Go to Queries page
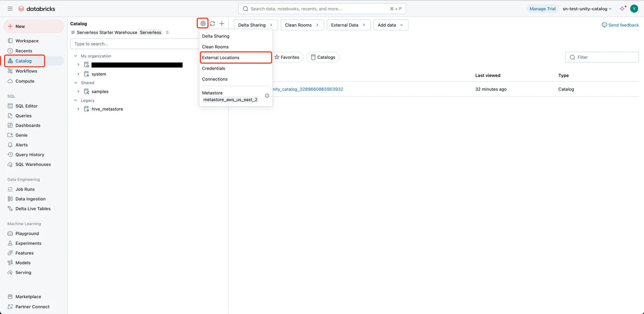The height and width of the screenshot is (314, 644). click(x=23, y=116)
